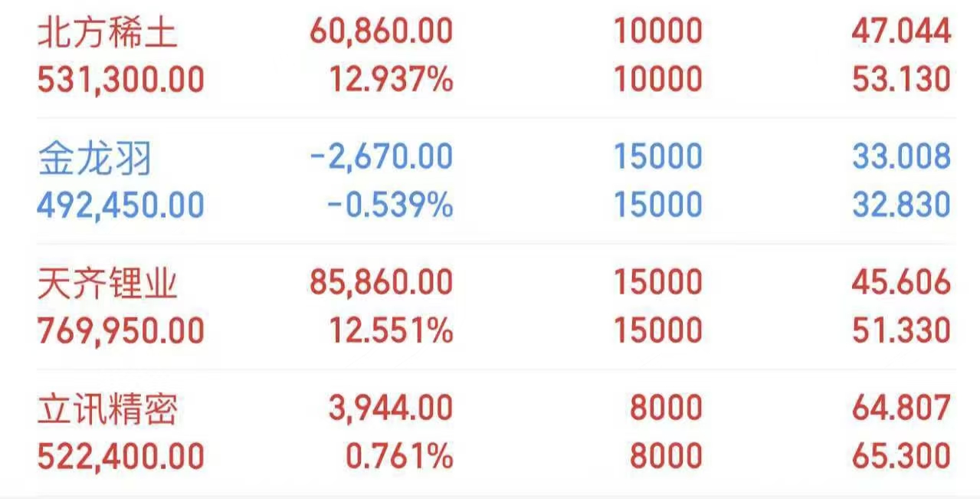Click 金龙羽 market value 492,450.00
Viewport: 980px width, 499px height.
pyautogui.click(x=121, y=205)
